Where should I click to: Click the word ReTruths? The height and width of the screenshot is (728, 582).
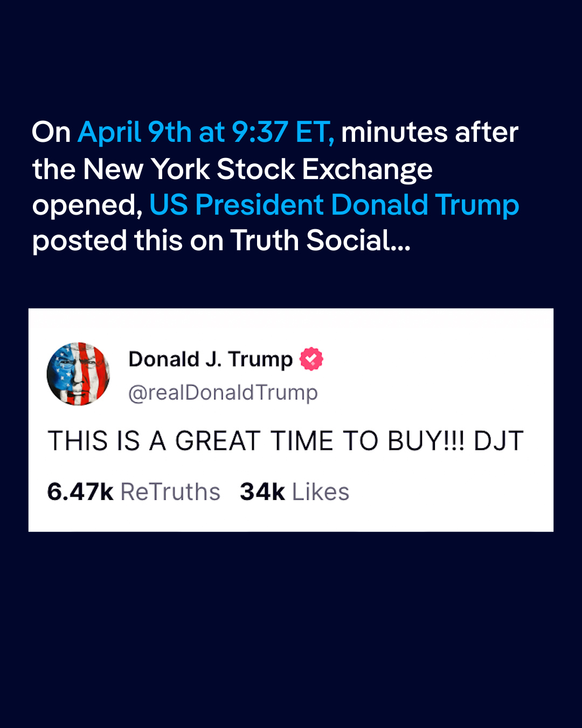coord(170,492)
